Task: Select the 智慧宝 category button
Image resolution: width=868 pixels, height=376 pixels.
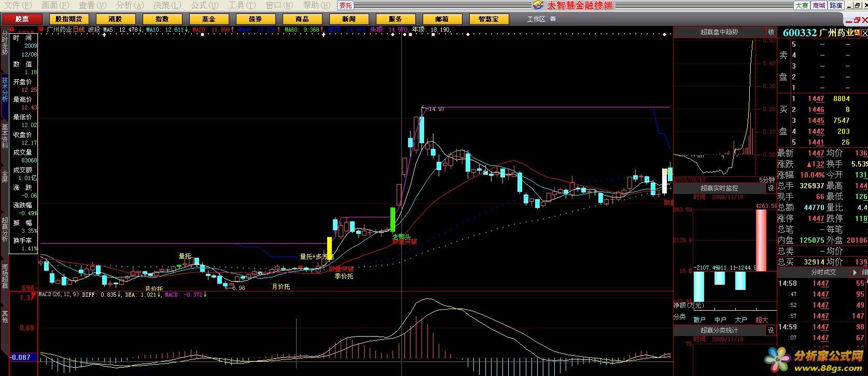Action: click(x=489, y=19)
